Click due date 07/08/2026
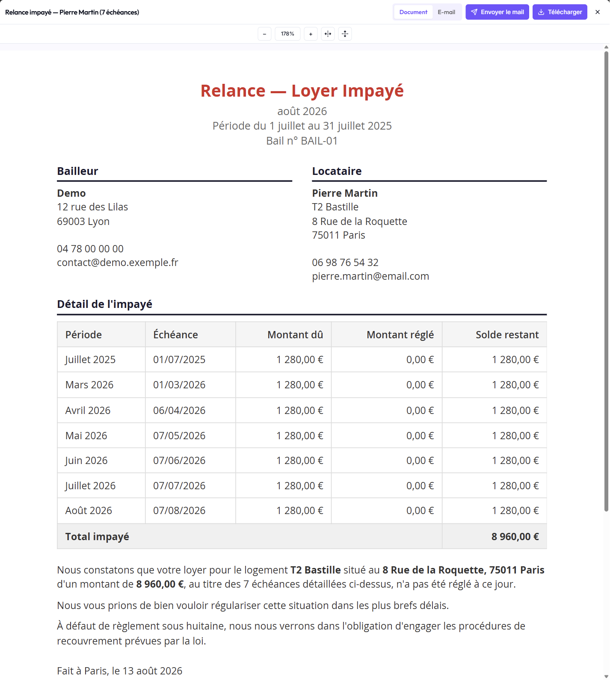The image size is (616, 680). pyautogui.click(x=179, y=511)
